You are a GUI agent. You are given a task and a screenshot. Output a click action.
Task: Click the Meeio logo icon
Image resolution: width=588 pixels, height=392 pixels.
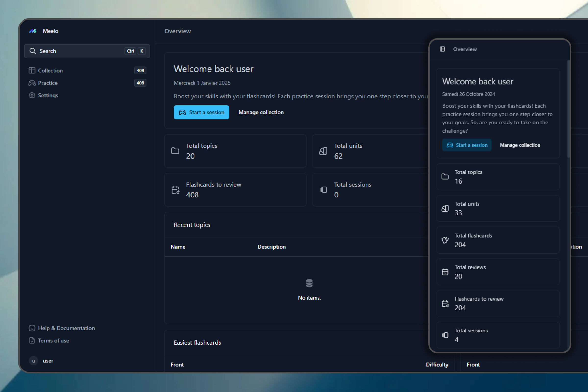point(33,31)
